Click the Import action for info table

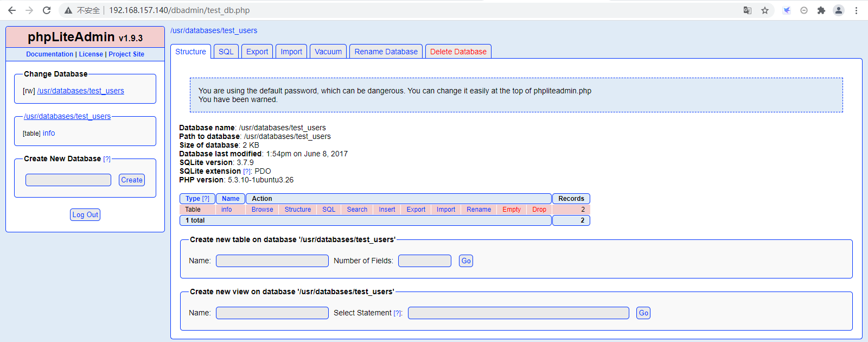446,210
